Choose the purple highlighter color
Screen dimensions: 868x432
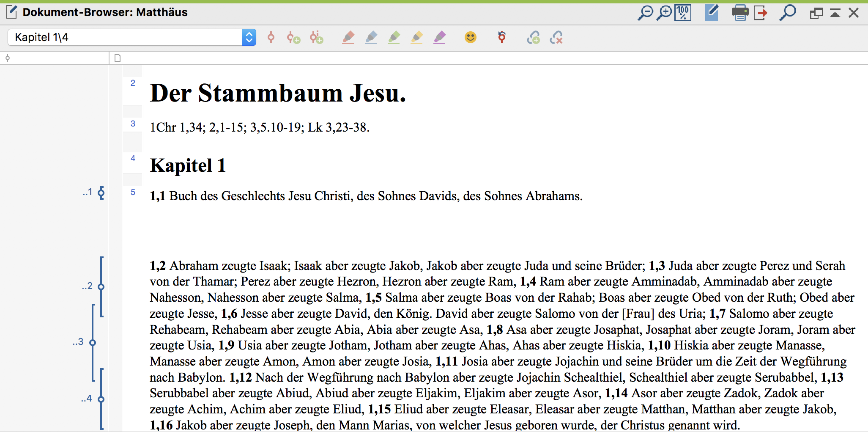pyautogui.click(x=440, y=38)
